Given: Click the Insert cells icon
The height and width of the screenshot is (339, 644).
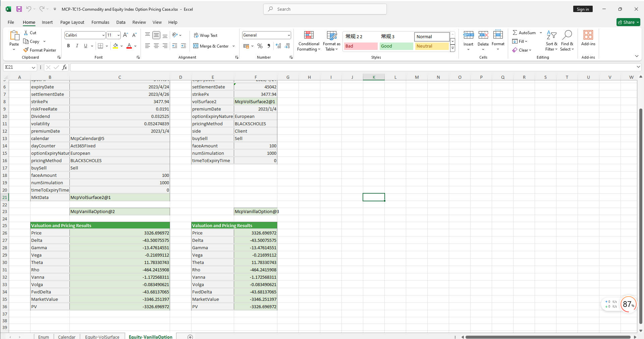Looking at the screenshot, I should (x=469, y=35).
